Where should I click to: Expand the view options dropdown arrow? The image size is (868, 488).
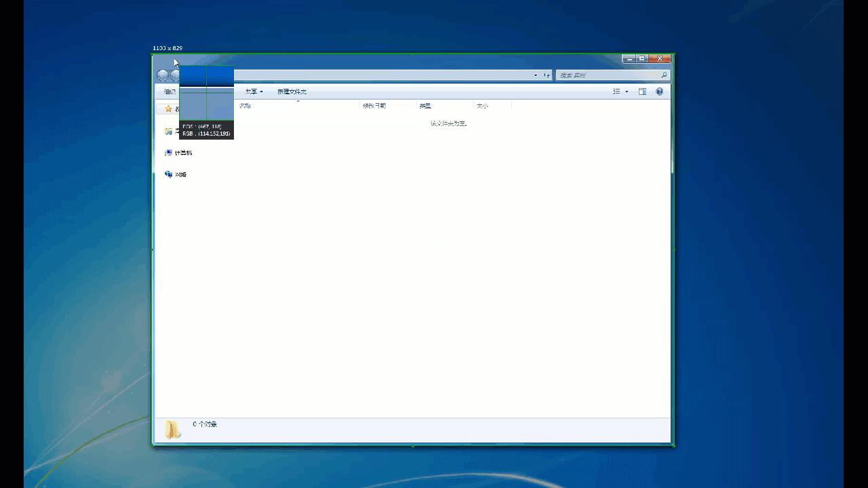(627, 91)
